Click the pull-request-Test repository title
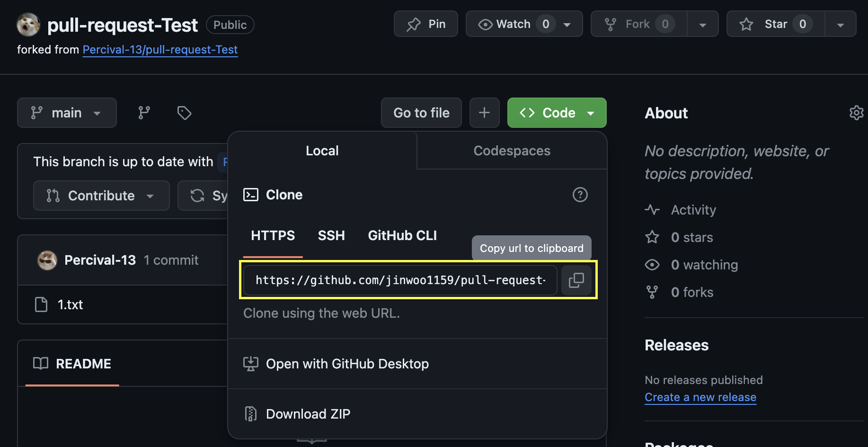The height and width of the screenshot is (447, 868). coord(123,25)
